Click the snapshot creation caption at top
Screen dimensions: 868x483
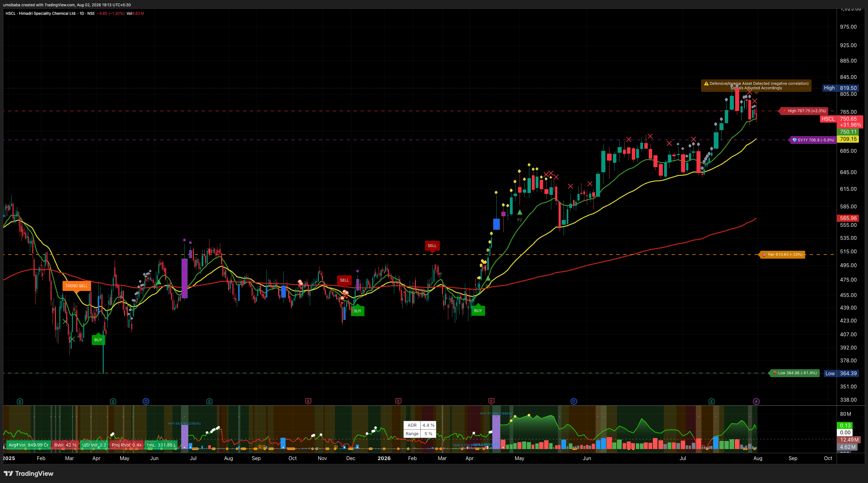67,5
